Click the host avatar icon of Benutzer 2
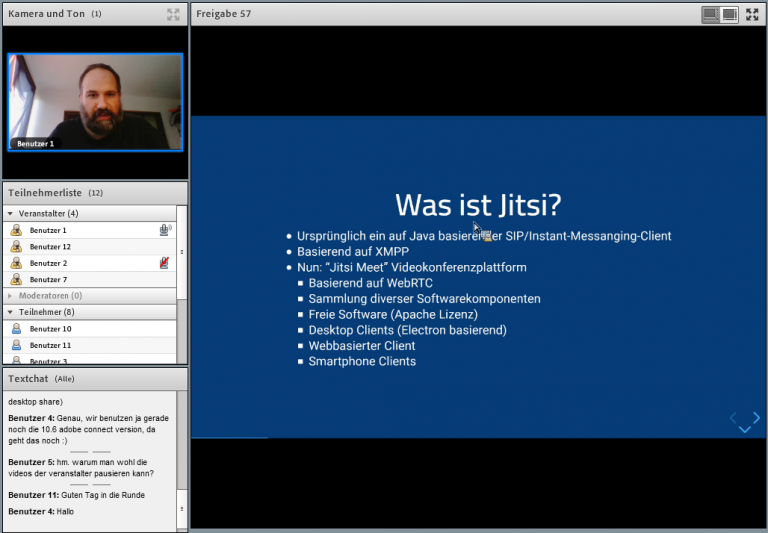This screenshot has width=768, height=533. [16, 263]
